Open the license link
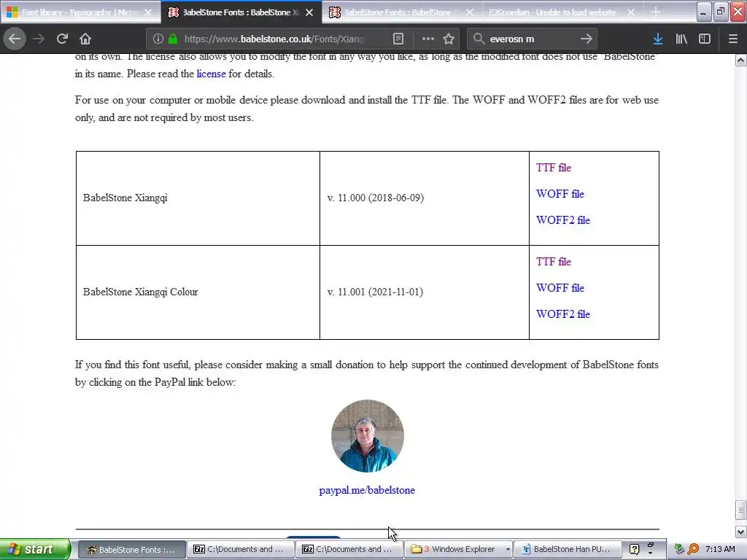747x560 pixels. (211, 74)
